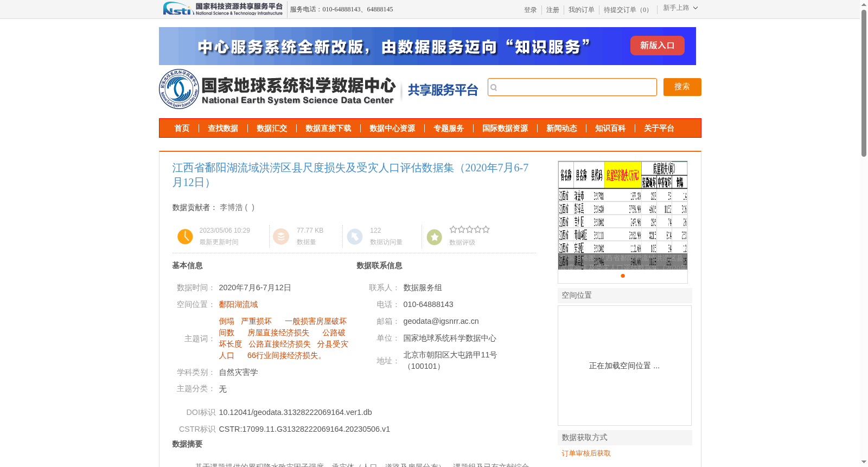Click 订单审核后获取 link

[586, 453]
